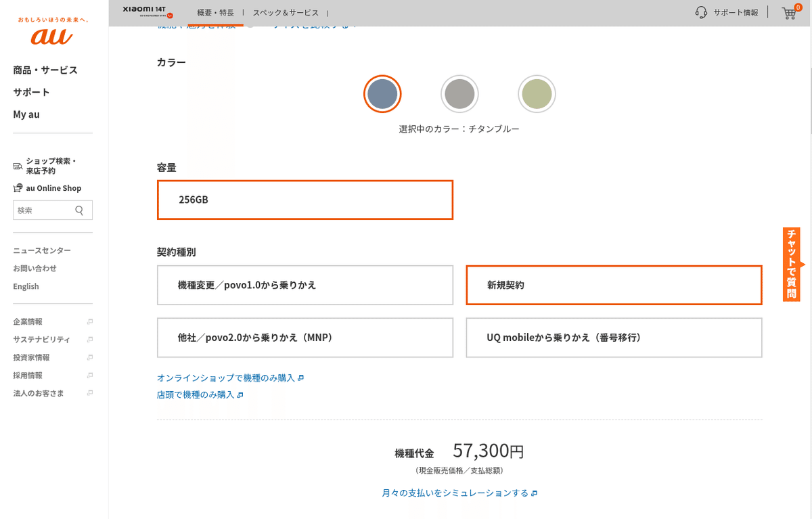The image size is (812, 519).
Task: Open 法人のお客さま link
Action: pyautogui.click(x=39, y=393)
